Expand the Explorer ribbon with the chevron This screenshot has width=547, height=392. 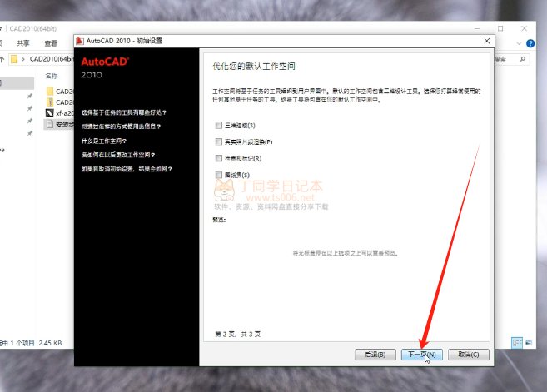pos(519,43)
